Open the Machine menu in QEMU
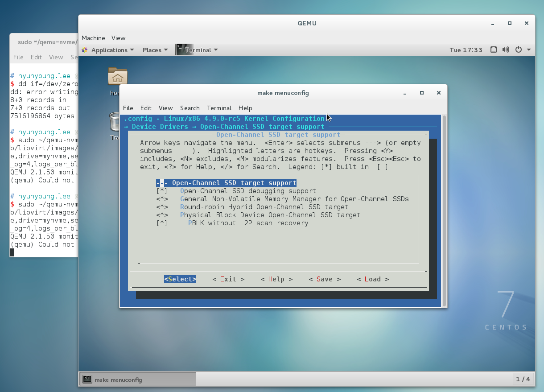The image size is (544, 392). 93,38
